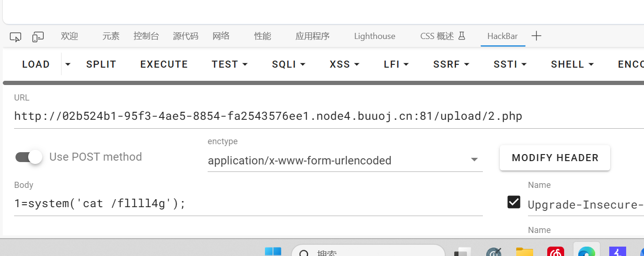
Task: Open the SSTI dropdown menu
Action: click(x=510, y=64)
